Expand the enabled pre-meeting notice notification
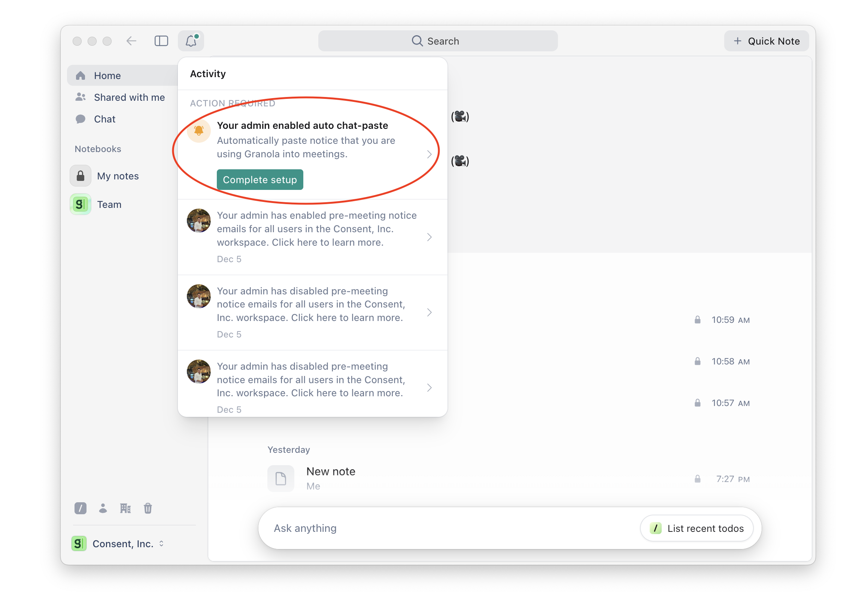Screen dimensions: 868x606 tap(429, 237)
